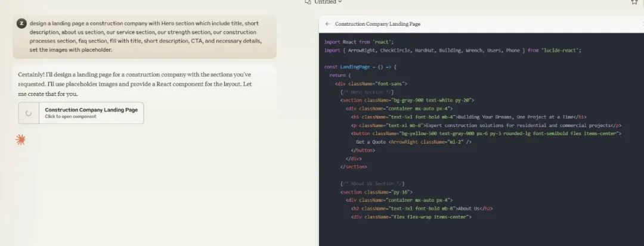Open the Construction Company Landing Page component card
This screenshot has width=644, height=246.
pos(81,113)
